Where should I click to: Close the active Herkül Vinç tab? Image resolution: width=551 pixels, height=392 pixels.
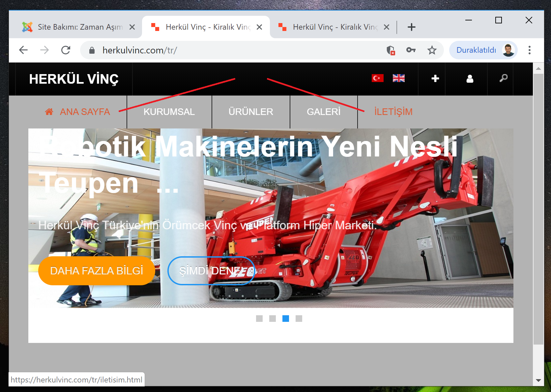pyautogui.click(x=259, y=27)
